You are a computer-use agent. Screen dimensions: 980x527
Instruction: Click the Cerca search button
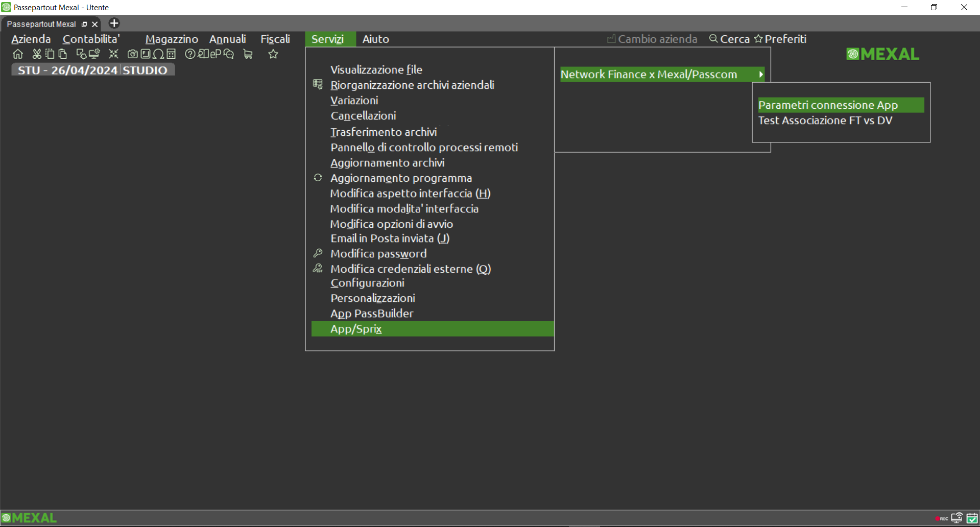(729, 39)
